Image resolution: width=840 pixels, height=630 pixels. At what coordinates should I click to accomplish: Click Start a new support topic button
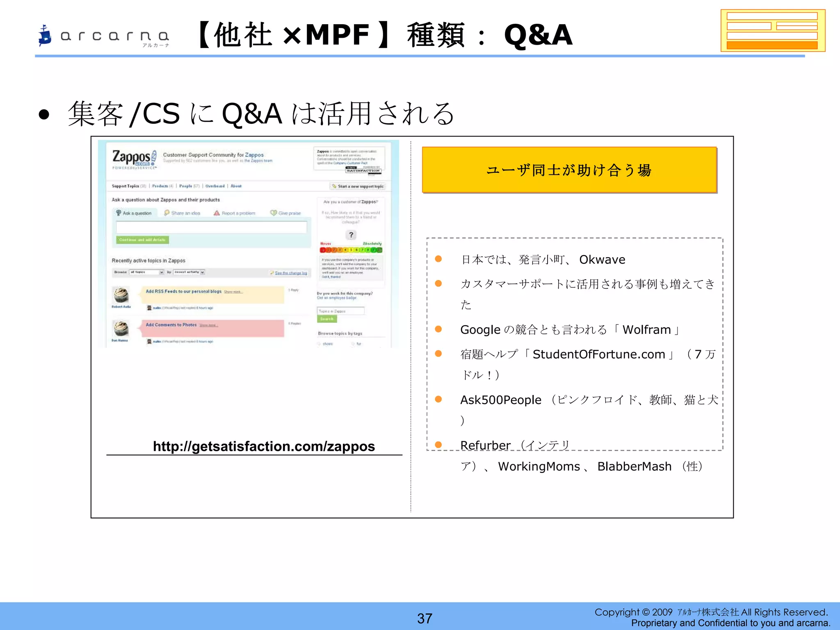(358, 186)
